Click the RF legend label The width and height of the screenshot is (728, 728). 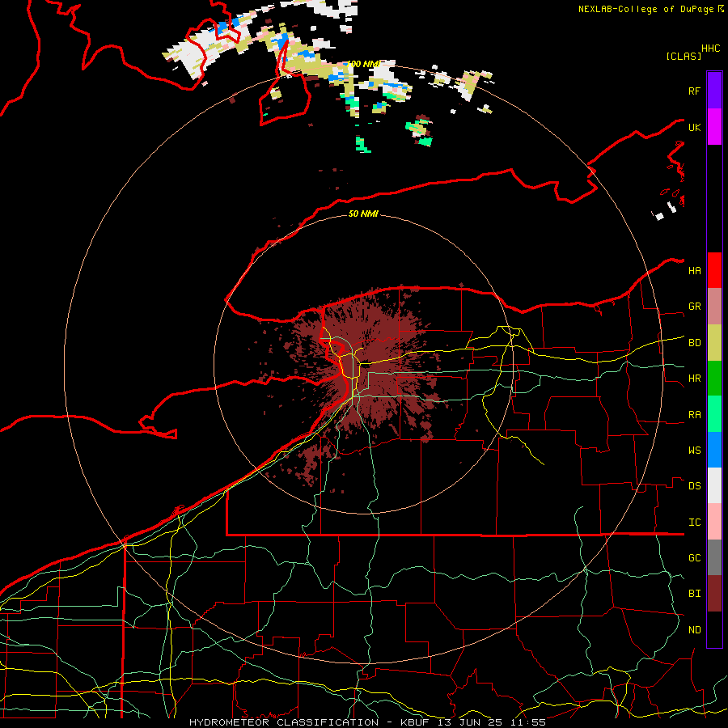[x=695, y=91]
